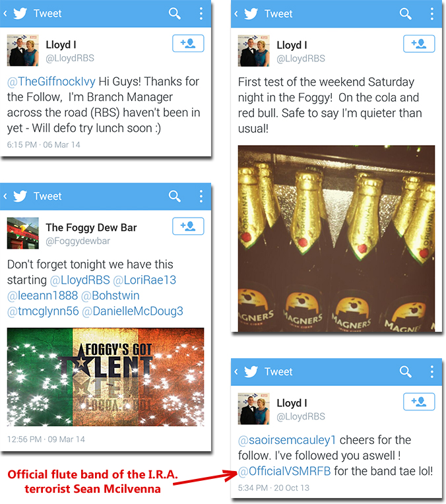The height and width of the screenshot is (504, 446).
Task: Click search icon in Foggy Dew Bar tweet
Action: tap(175, 196)
